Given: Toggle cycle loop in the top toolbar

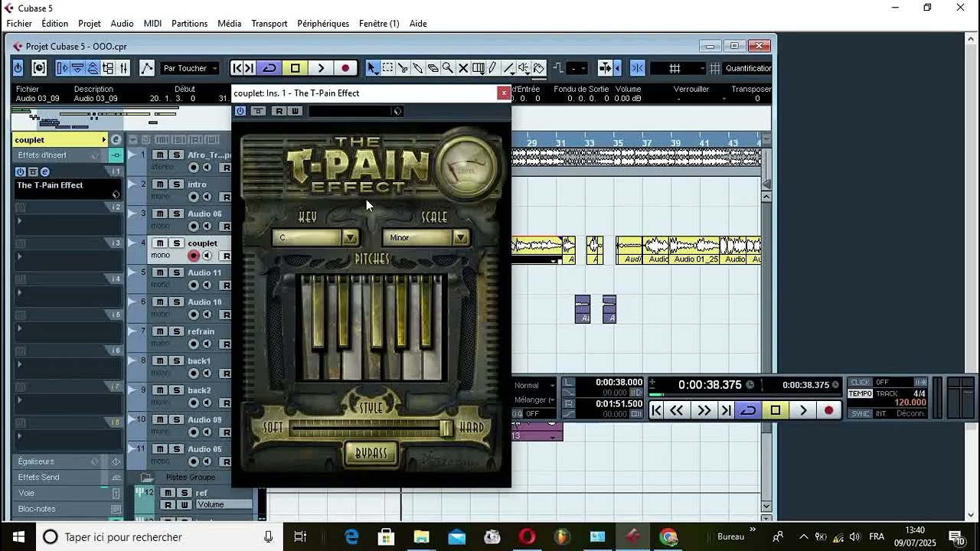Looking at the screenshot, I should (269, 68).
